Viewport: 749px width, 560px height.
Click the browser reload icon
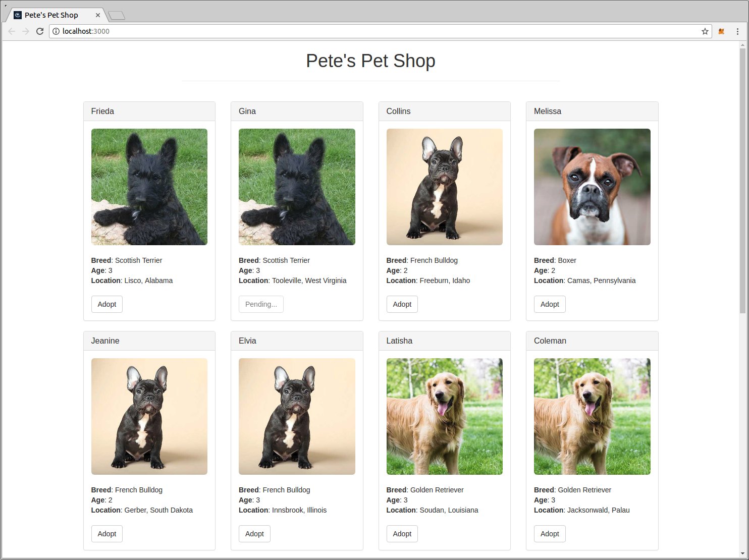pos(40,31)
